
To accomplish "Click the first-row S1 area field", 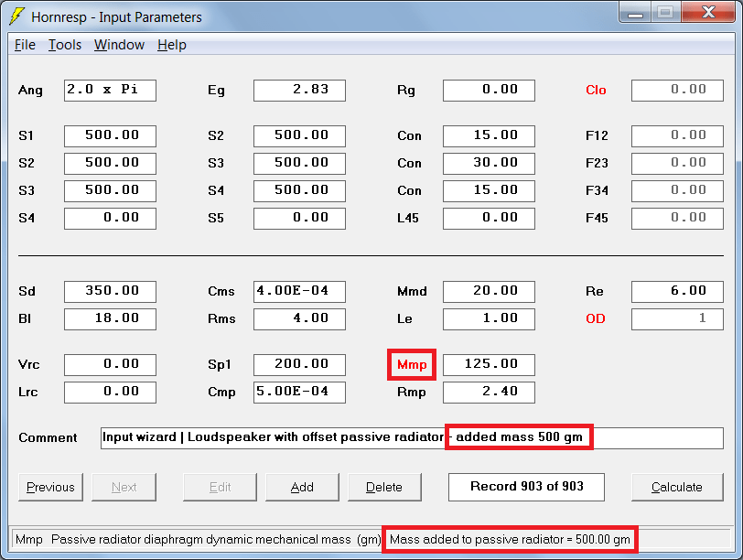I will [110, 136].
